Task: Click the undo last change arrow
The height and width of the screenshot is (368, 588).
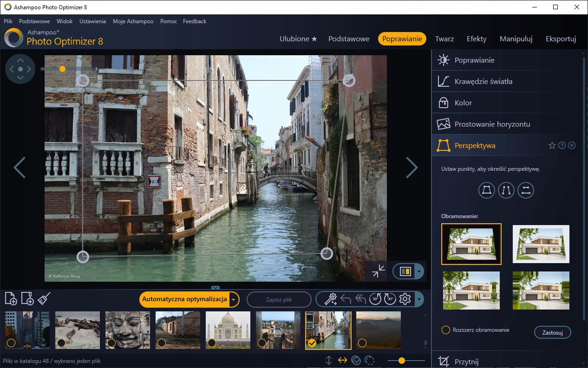Action: click(346, 299)
